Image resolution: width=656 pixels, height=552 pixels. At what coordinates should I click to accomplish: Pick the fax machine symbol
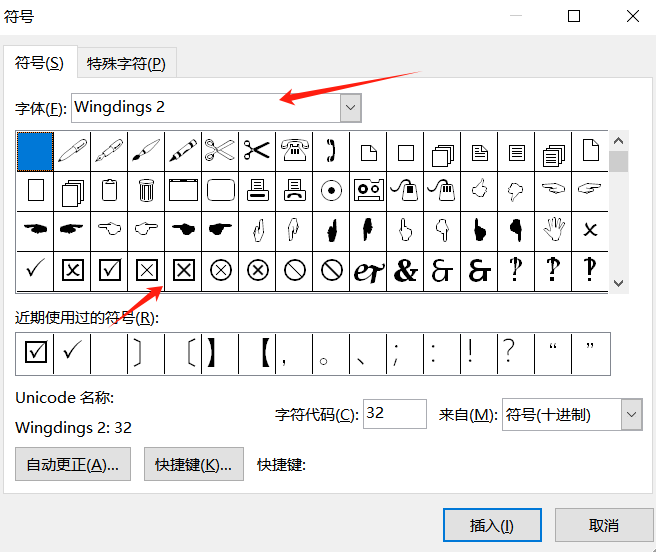click(294, 191)
